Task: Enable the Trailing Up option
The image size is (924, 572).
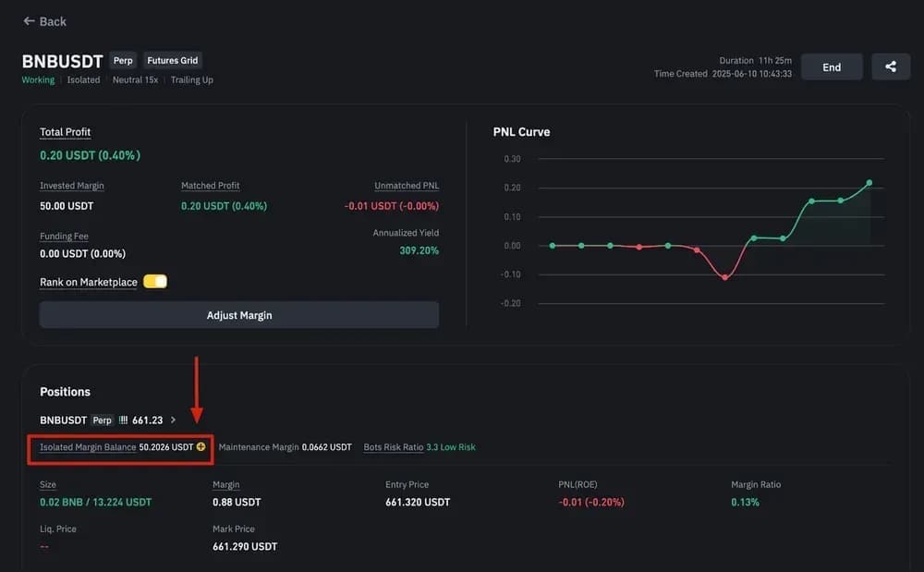Action: (191, 79)
